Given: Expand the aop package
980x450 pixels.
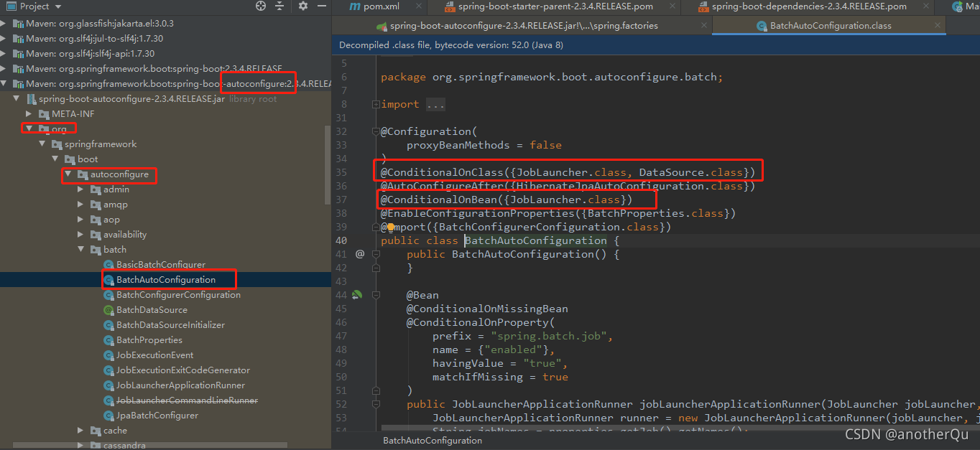Looking at the screenshot, I should coord(81,219).
